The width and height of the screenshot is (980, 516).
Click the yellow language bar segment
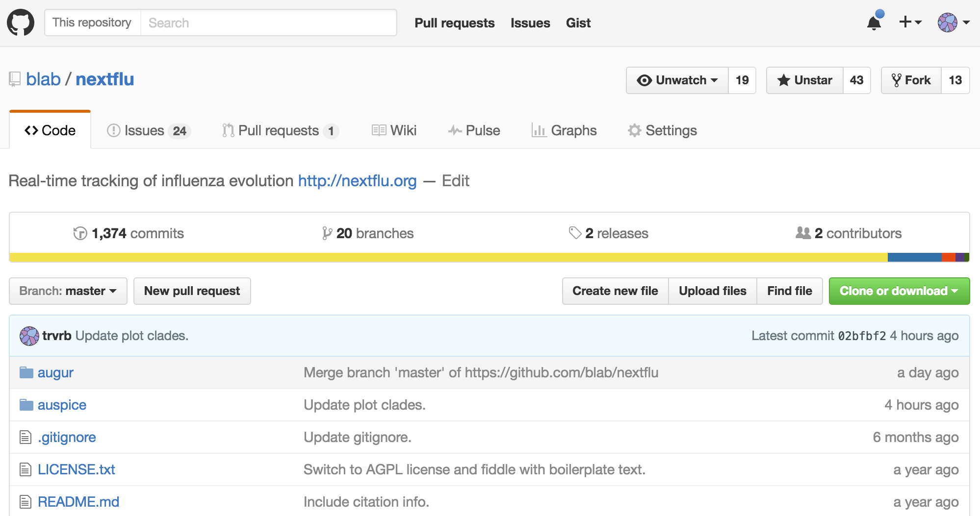(441, 257)
